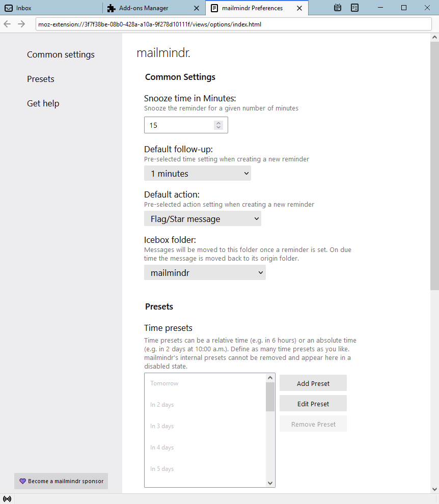Open the Default follow-up dropdown

point(198,173)
